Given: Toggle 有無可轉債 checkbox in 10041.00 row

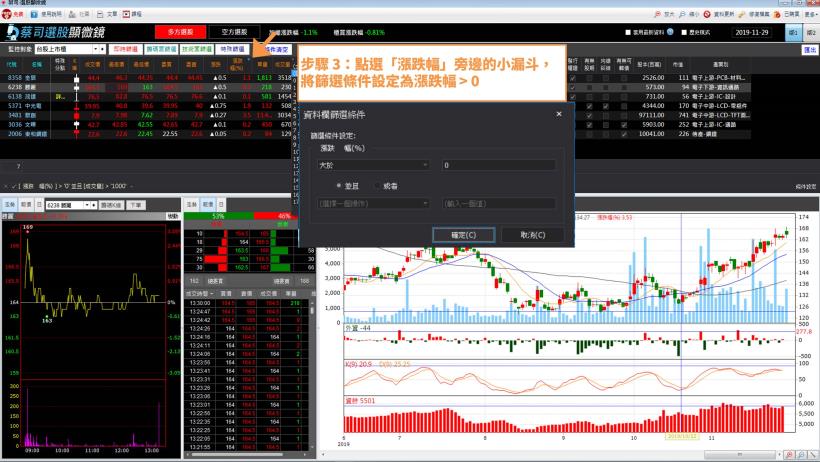Looking at the screenshot, I should pos(623,134).
